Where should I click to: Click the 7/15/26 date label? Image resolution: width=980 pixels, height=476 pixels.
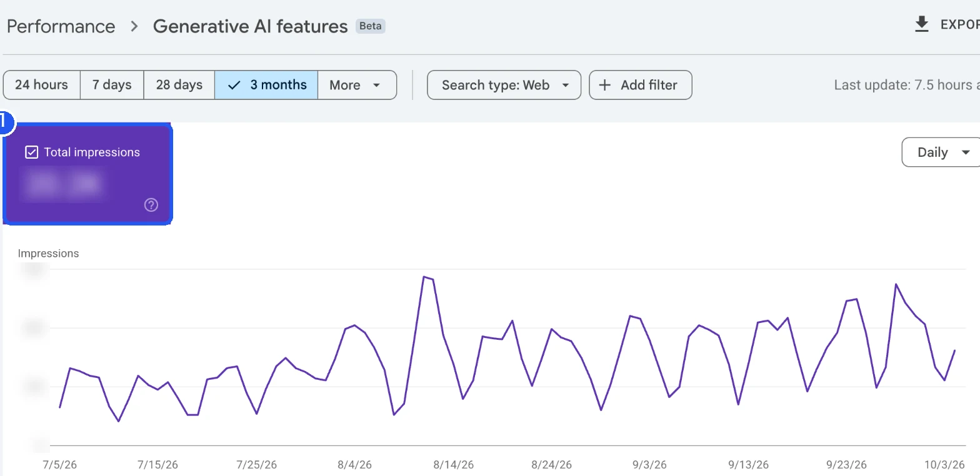click(x=157, y=465)
